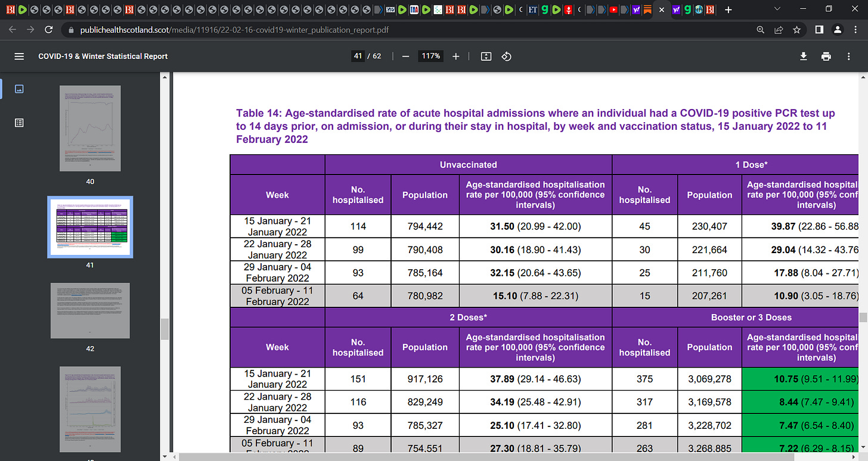Switch to the YouTube tab

[x=613, y=10]
